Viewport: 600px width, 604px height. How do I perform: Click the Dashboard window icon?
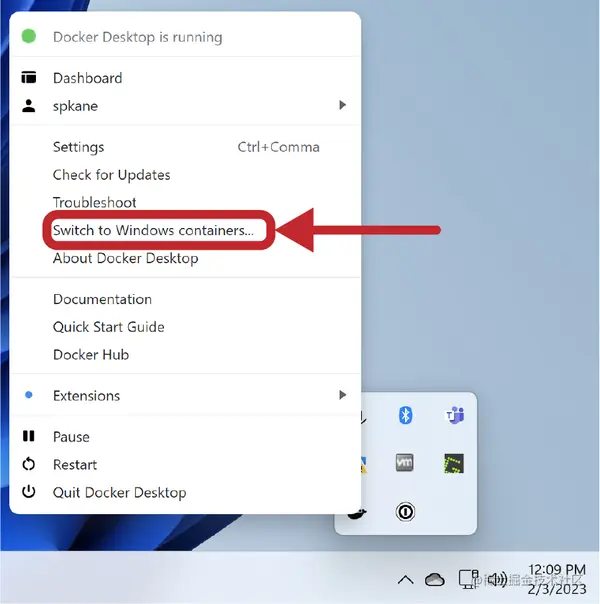click(x=28, y=77)
